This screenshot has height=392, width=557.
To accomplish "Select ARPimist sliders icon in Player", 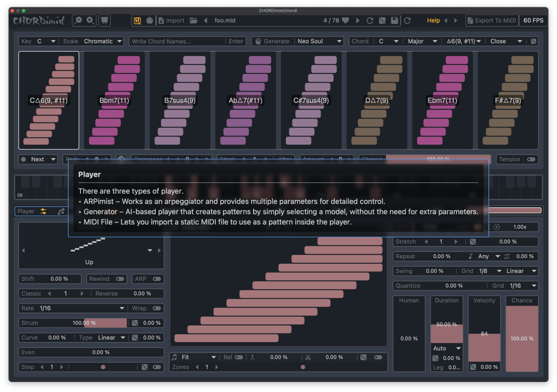I will tap(43, 211).
